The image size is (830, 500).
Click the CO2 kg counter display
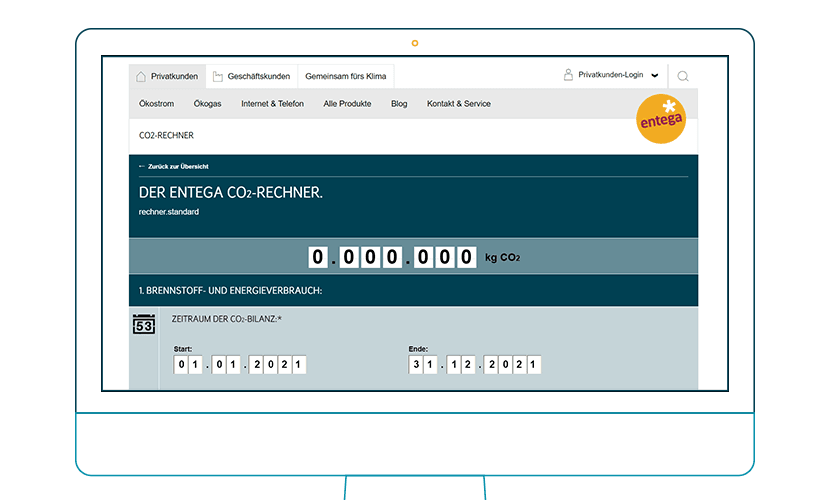click(x=392, y=257)
